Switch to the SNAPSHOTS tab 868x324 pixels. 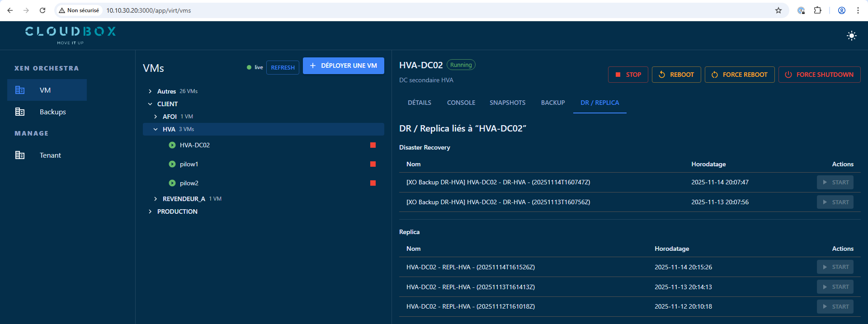(507, 103)
